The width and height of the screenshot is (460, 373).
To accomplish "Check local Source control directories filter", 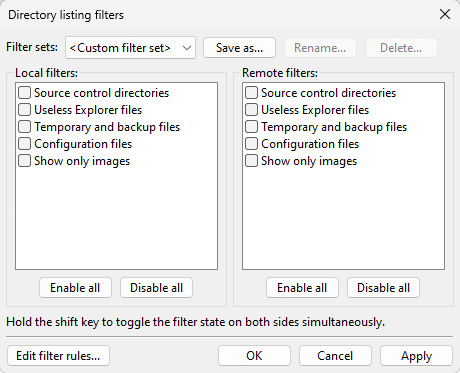I will tap(25, 93).
